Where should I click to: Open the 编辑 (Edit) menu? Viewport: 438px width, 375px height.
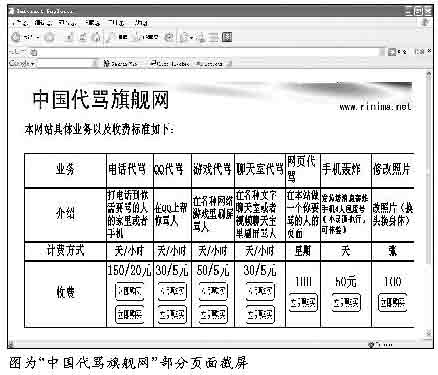point(43,23)
